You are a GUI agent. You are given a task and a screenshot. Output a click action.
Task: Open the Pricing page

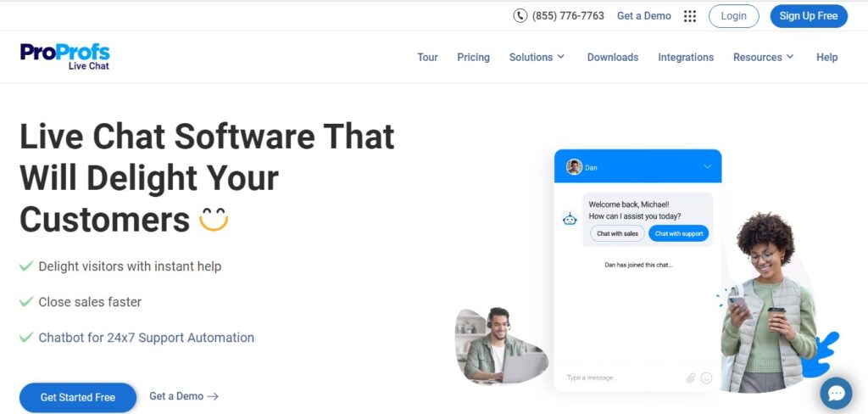pyautogui.click(x=473, y=58)
